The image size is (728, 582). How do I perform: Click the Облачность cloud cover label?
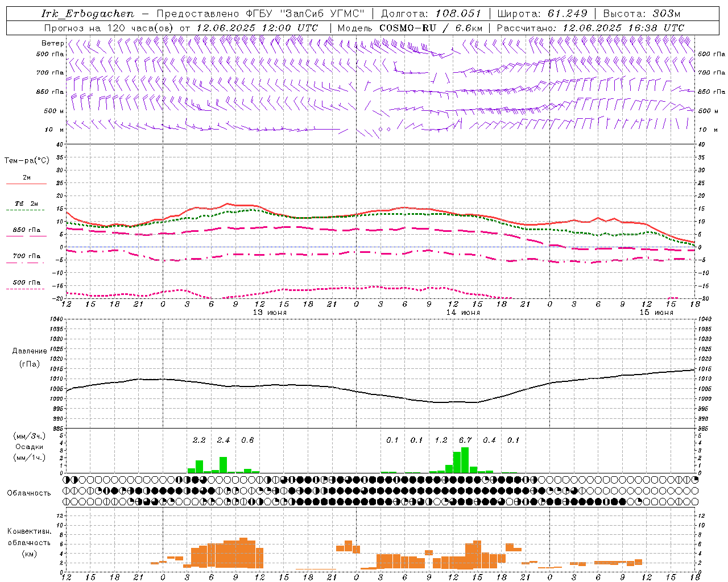[28, 493]
